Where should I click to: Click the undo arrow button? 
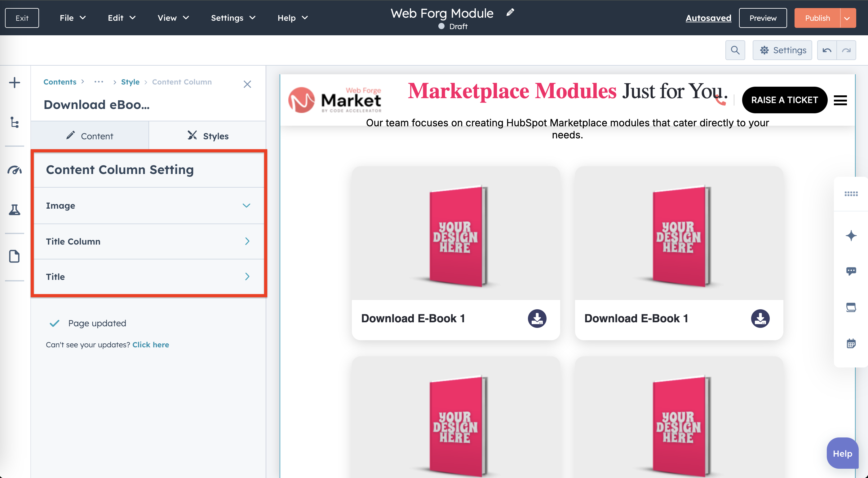(827, 50)
